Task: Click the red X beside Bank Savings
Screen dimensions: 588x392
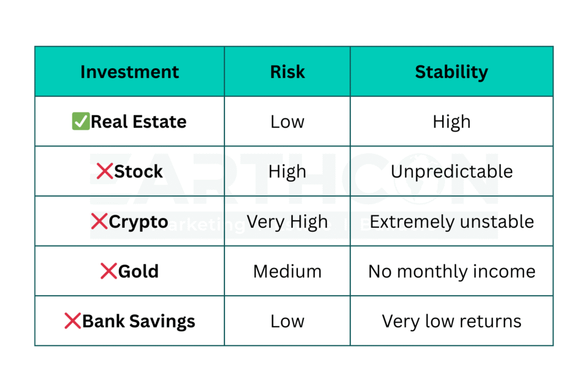Action: click(72, 321)
